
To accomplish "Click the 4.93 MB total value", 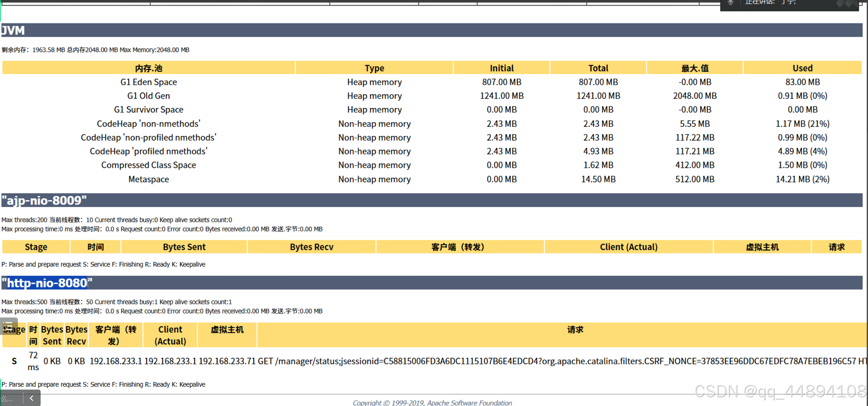I will click(598, 151).
